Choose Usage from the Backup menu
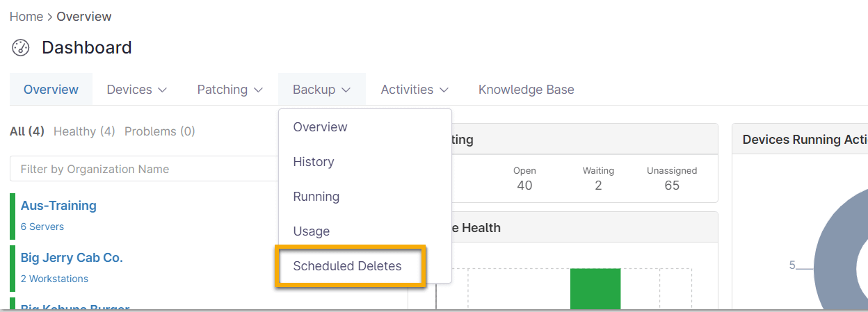The height and width of the screenshot is (312, 868). pyautogui.click(x=312, y=231)
